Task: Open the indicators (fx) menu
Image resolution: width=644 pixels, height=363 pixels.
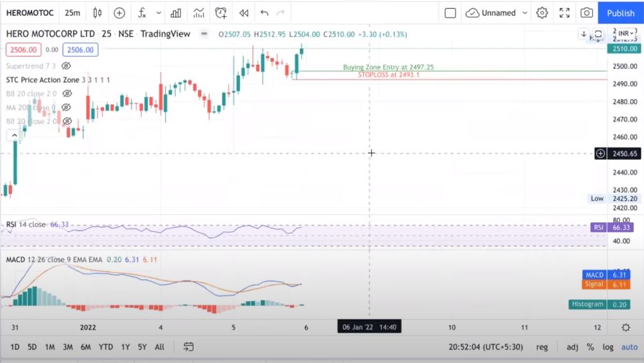Action: [143, 13]
